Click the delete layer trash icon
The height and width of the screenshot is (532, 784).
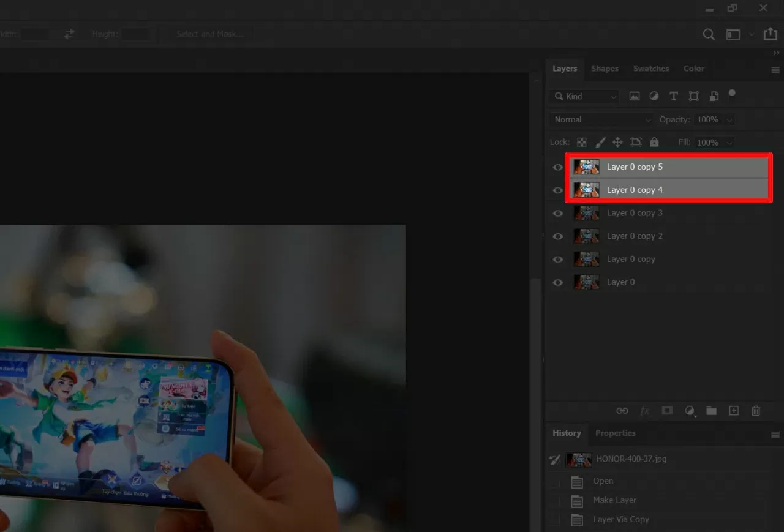756,411
